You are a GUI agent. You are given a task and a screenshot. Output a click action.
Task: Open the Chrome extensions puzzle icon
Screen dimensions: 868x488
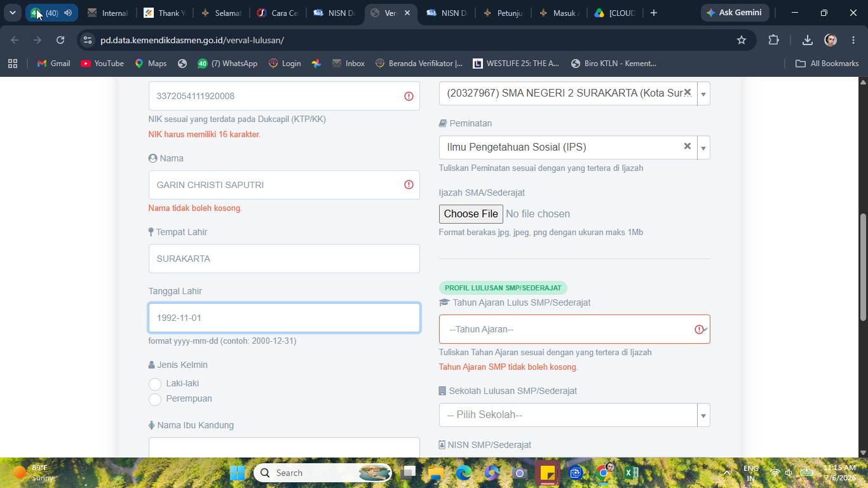[x=773, y=40]
